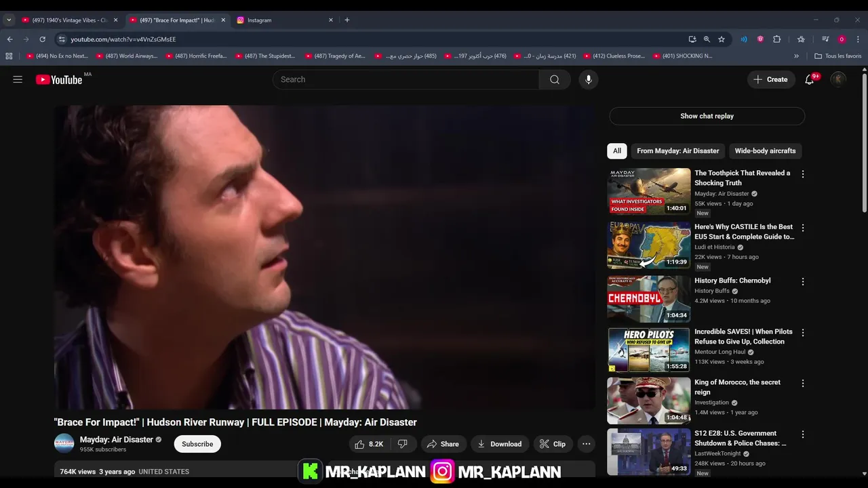Switch to 1940's Vintage Vibes tab
Screen dimensions: 868x488
point(69,20)
